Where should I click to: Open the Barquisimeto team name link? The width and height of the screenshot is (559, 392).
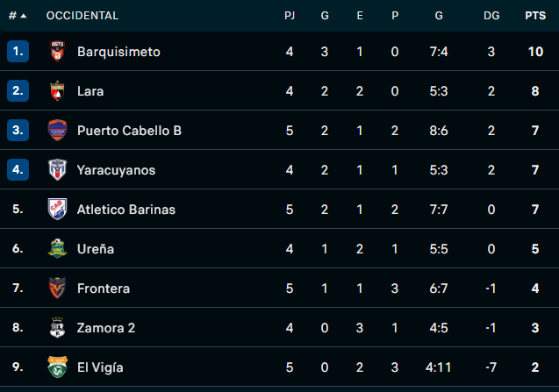click(118, 52)
